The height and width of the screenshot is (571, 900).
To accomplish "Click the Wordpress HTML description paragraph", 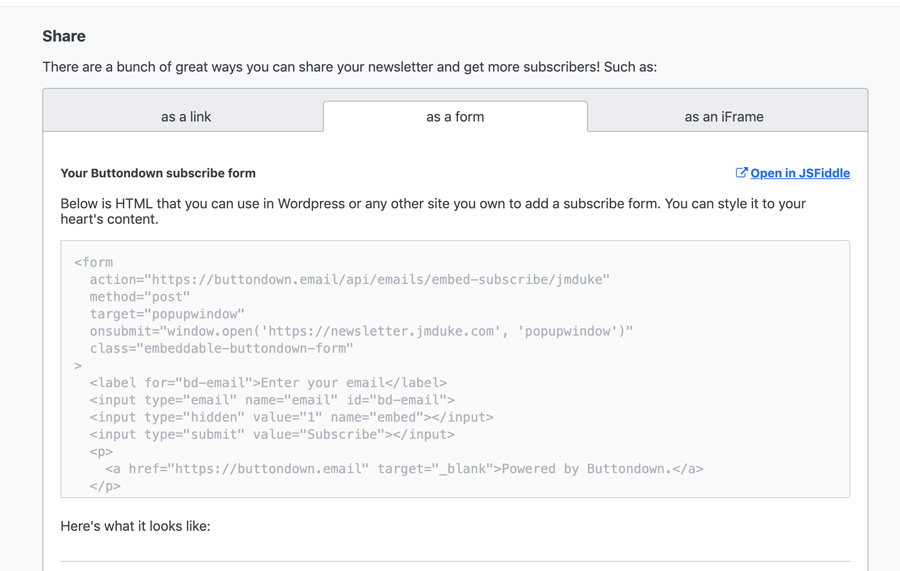I will point(433,211).
